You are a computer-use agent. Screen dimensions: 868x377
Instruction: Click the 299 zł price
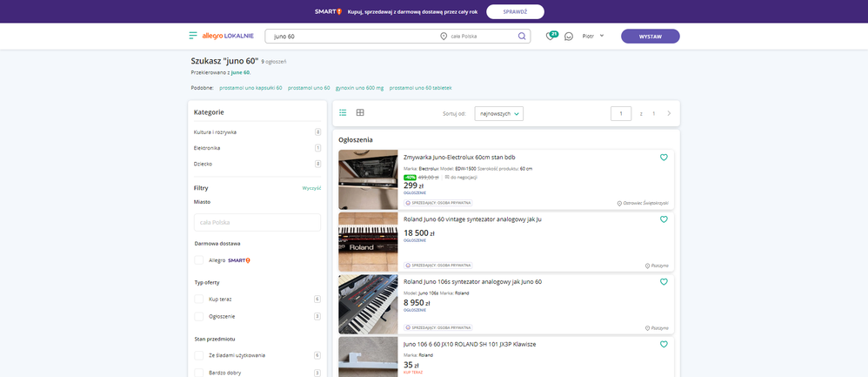coord(413,185)
